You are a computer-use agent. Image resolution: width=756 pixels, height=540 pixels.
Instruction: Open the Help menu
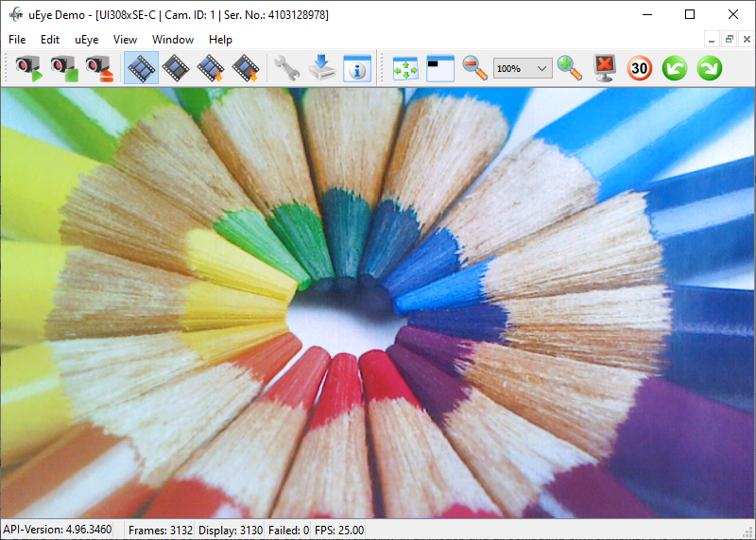[x=220, y=40]
